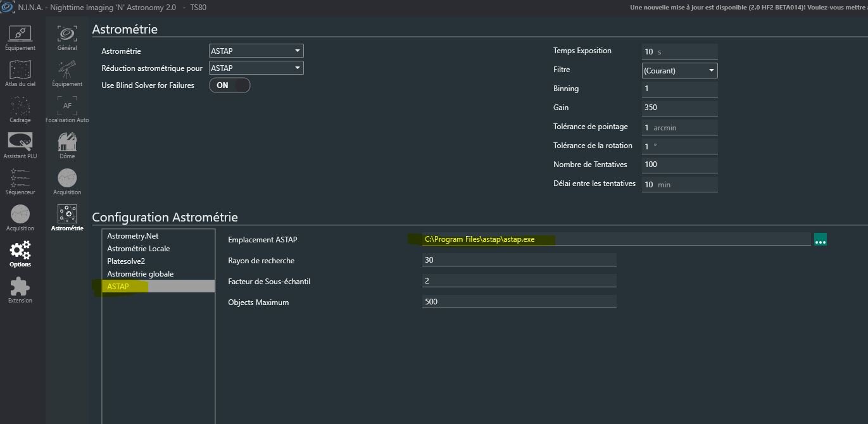Screen dimensions: 868x424
Task: Click the Nombre de Tentatives field
Action: pos(679,165)
